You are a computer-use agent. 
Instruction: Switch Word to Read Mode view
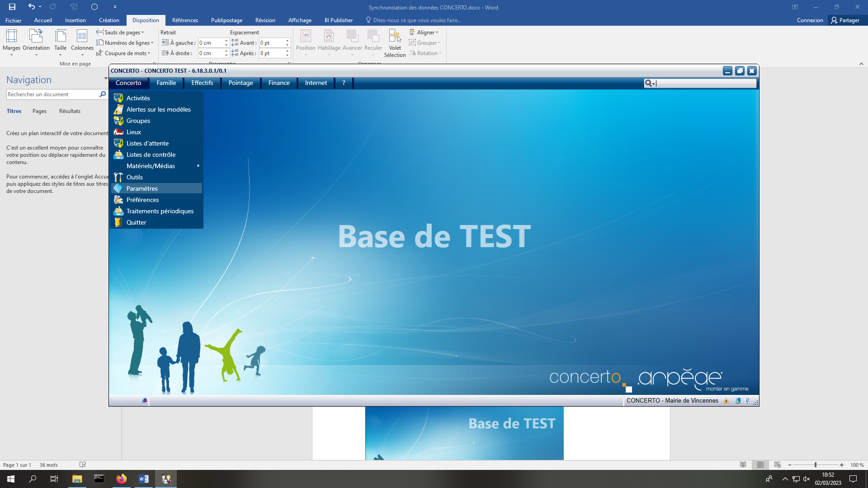point(743,465)
